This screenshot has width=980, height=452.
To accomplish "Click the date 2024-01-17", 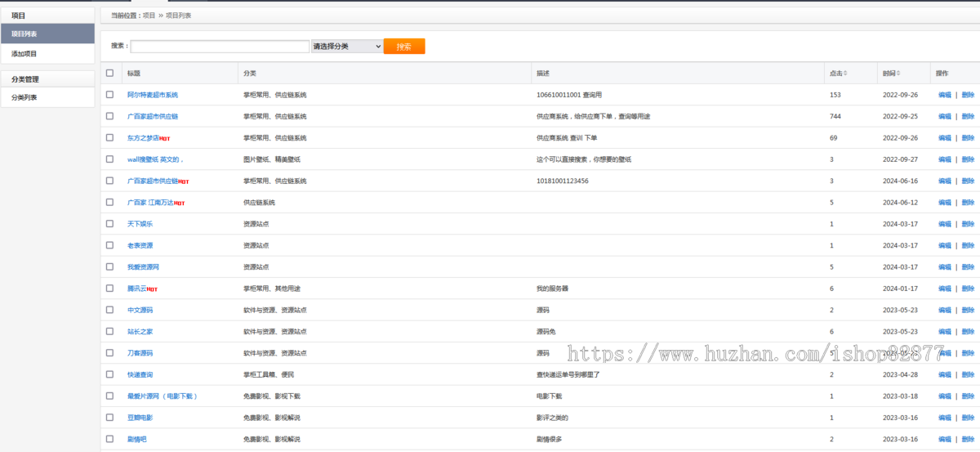I will pos(900,289).
